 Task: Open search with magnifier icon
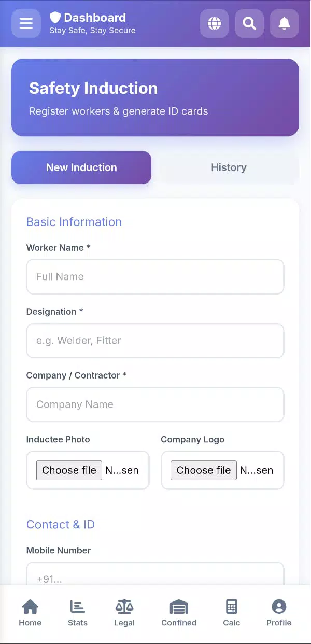coord(249,23)
